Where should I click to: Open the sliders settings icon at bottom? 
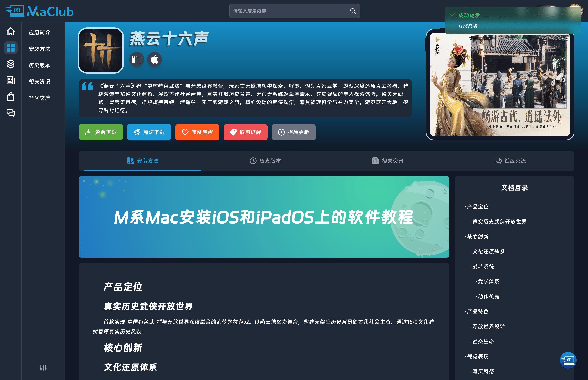[x=43, y=368]
